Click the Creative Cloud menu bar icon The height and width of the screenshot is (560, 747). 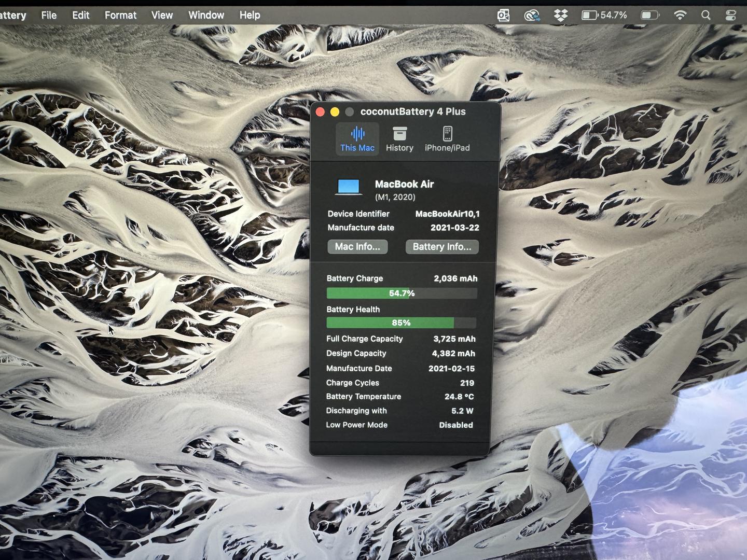tap(532, 16)
